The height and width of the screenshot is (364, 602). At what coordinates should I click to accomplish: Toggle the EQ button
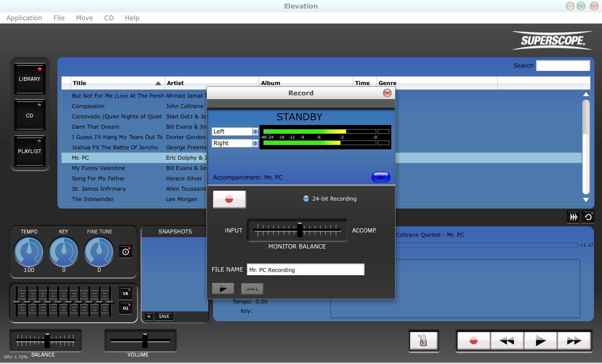(126, 308)
